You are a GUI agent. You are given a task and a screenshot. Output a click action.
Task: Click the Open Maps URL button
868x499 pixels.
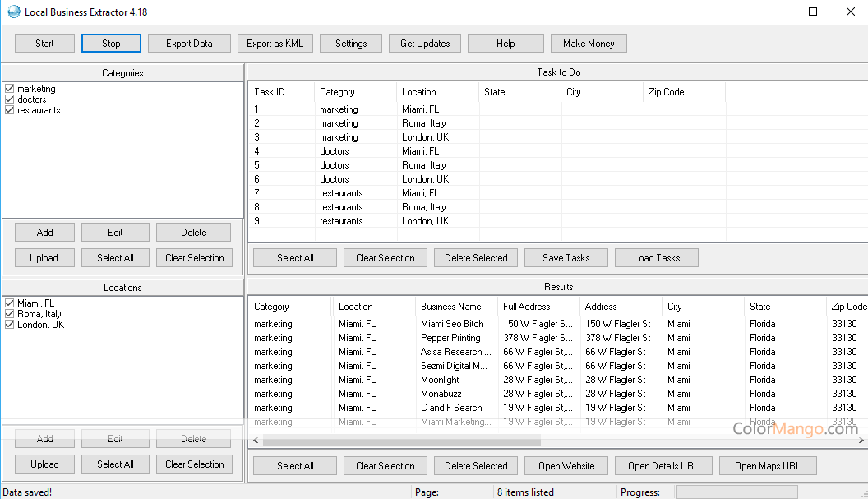coord(767,466)
